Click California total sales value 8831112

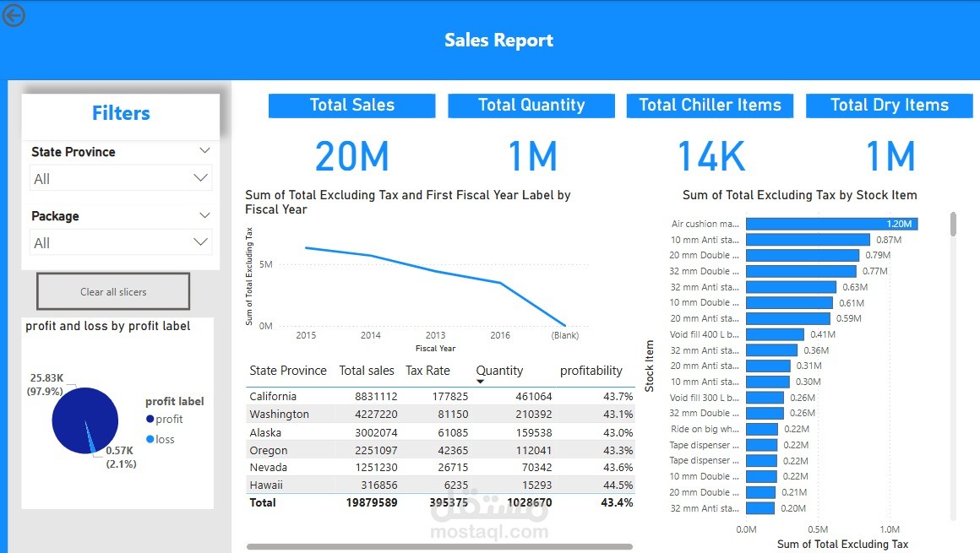point(376,396)
